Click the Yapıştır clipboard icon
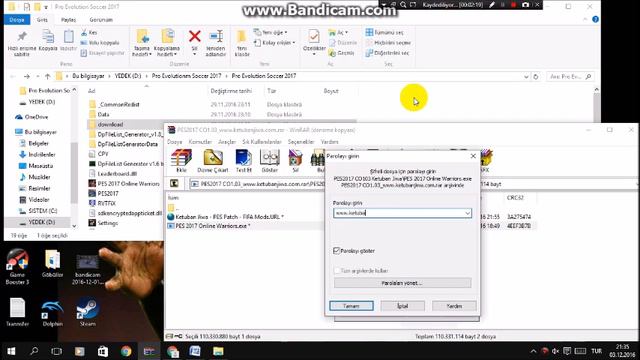 pyautogui.click(x=68, y=37)
